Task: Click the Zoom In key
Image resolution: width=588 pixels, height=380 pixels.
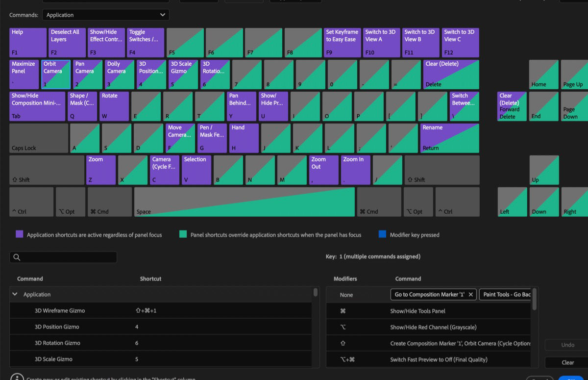Action: click(x=355, y=169)
